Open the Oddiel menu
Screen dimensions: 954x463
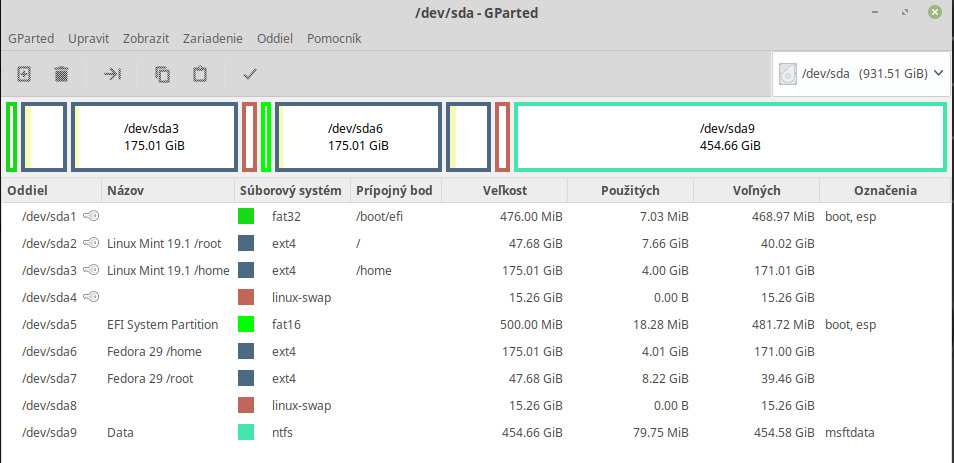(275, 38)
